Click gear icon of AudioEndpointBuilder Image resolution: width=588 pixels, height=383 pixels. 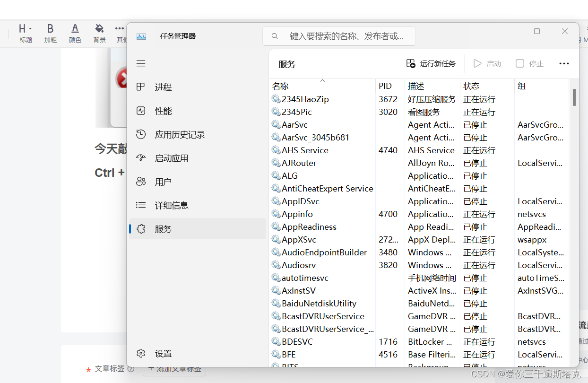(x=276, y=252)
